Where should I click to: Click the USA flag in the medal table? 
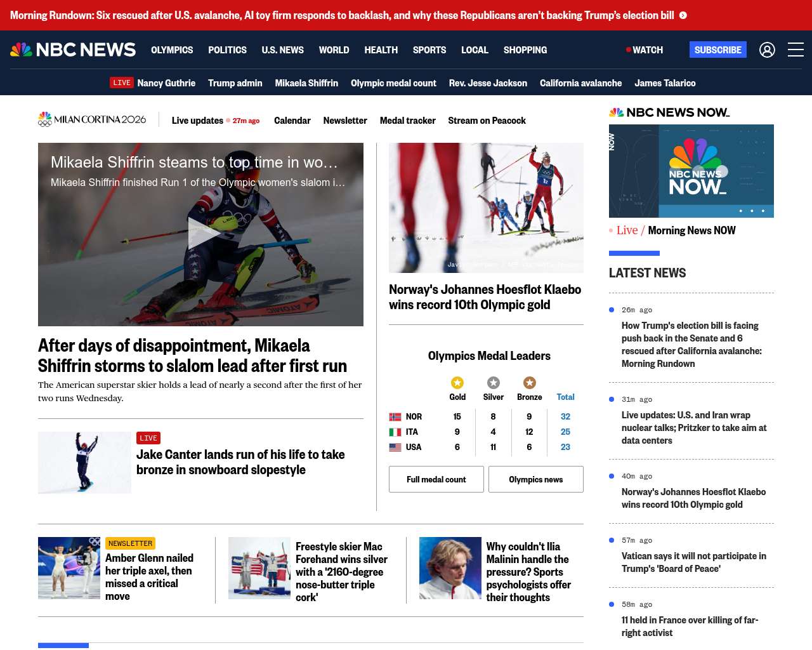(x=395, y=448)
